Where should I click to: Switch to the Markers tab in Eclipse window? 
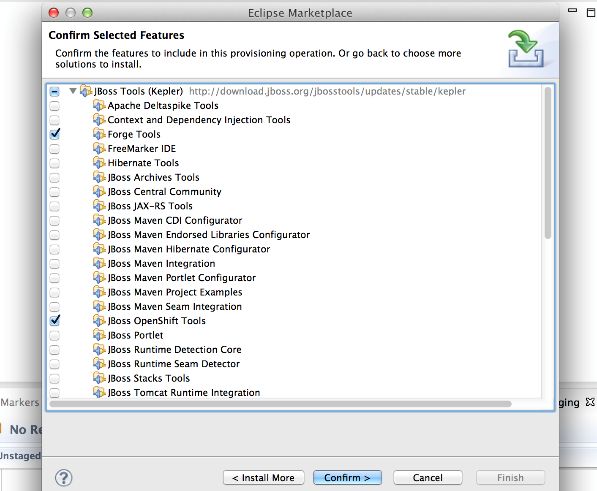(20, 402)
